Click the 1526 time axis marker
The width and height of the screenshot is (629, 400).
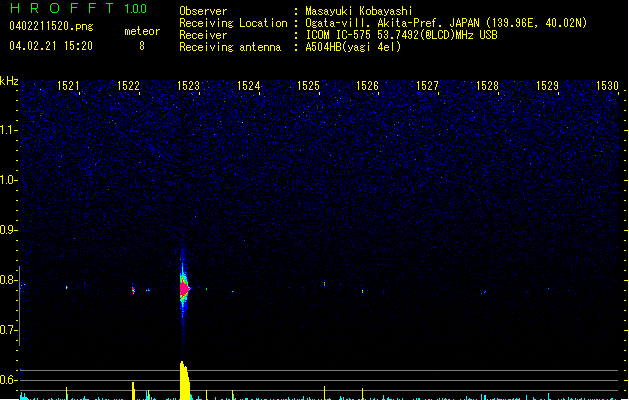pos(367,86)
